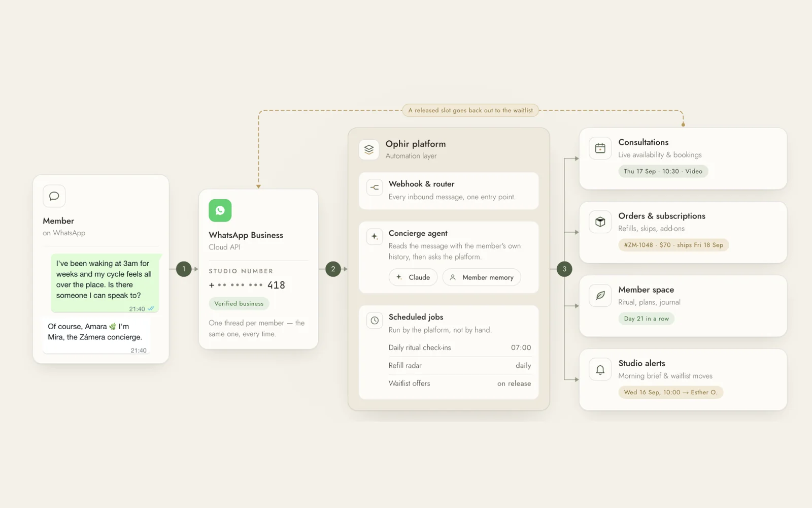Click the 'STUDIO NUMBER' label
The width and height of the screenshot is (812, 508).
[x=241, y=271]
